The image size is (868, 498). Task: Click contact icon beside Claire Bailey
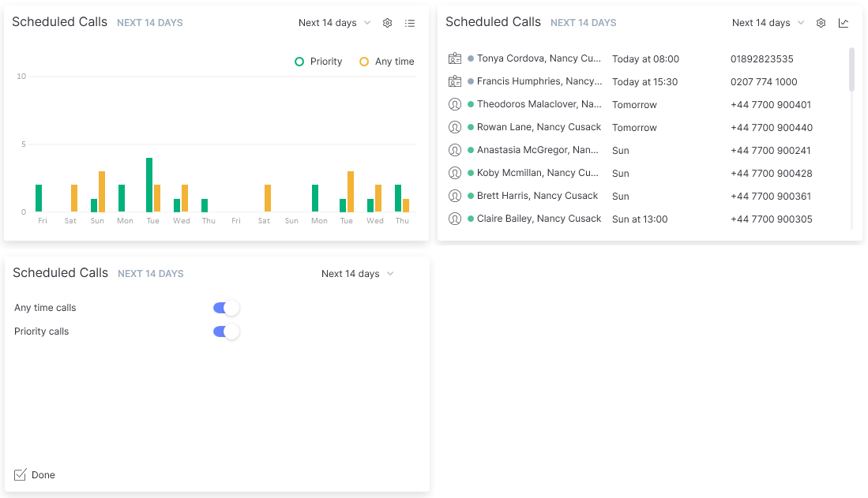click(454, 219)
